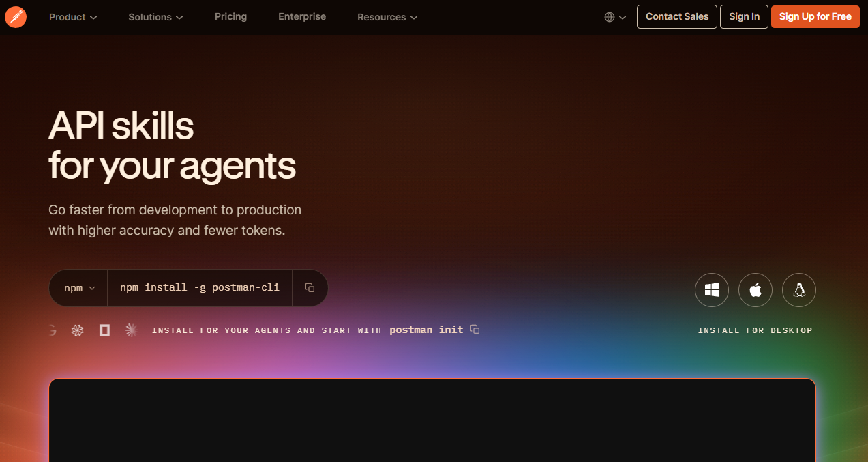The height and width of the screenshot is (462, 868).
Task: Download the Linux desktop app
Action: (x=799, y=290)
